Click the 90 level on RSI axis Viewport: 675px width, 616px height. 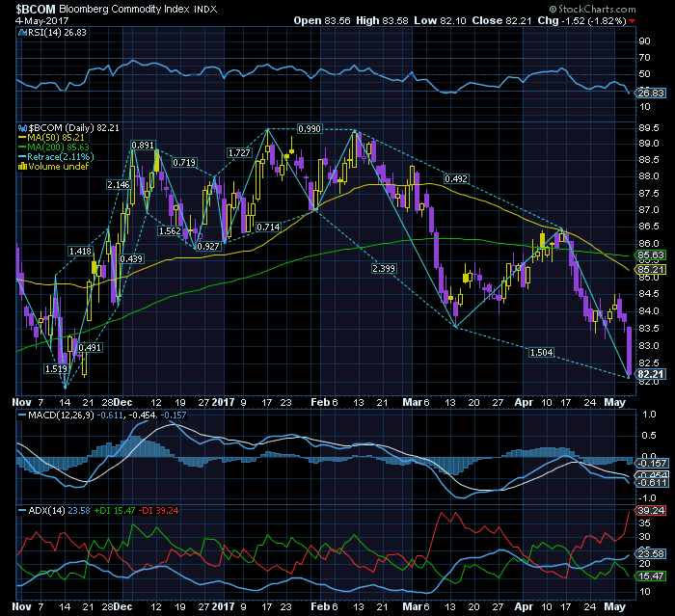[645, 41]
